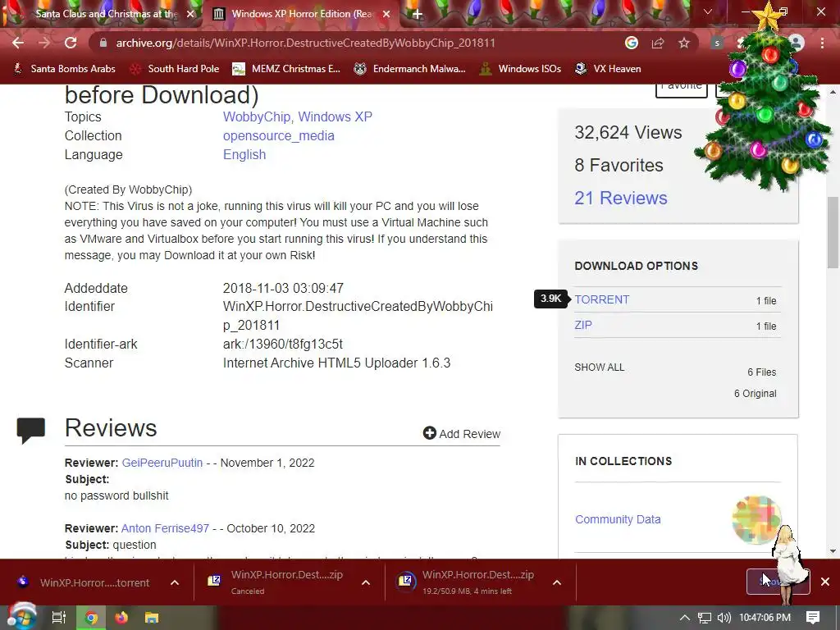The image size is (840, 630).
Task: Open the MEMZ Christmas bookmark
Action: [x=286, y=69]
